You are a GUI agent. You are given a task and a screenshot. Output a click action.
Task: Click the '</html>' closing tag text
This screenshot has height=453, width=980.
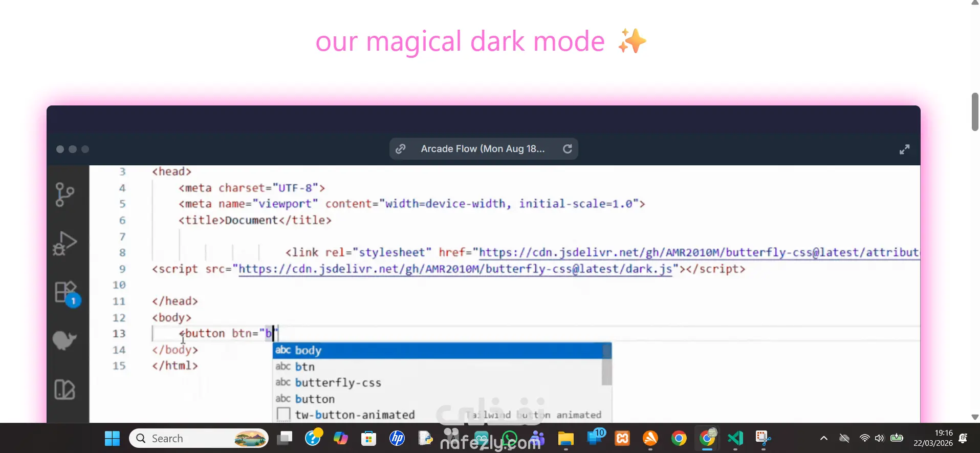(x=175, y=366)
